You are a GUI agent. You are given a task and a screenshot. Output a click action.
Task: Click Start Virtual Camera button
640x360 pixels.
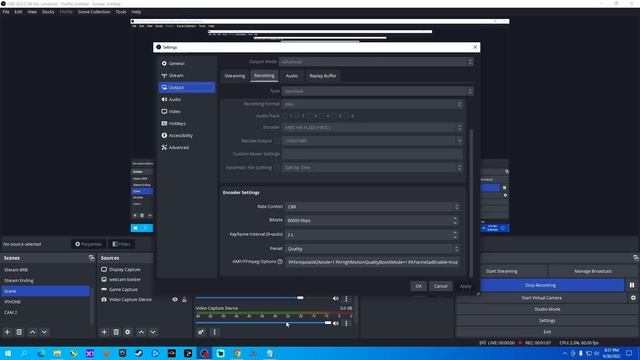[541, 298]
